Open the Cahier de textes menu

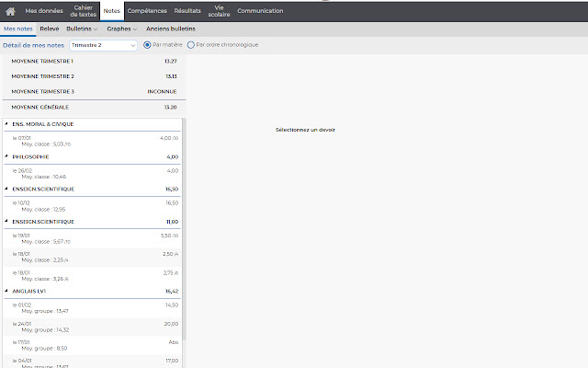[84, 11]
